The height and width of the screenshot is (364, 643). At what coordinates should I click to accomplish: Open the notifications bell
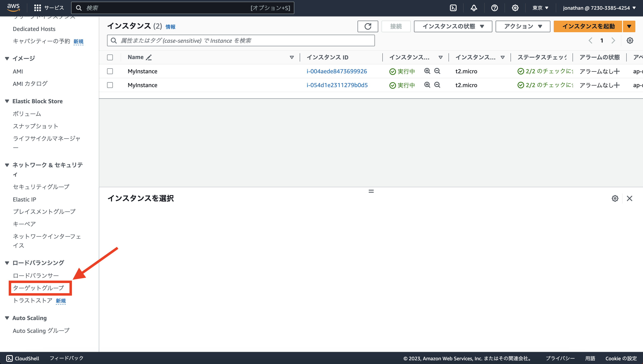pos(474,8)
